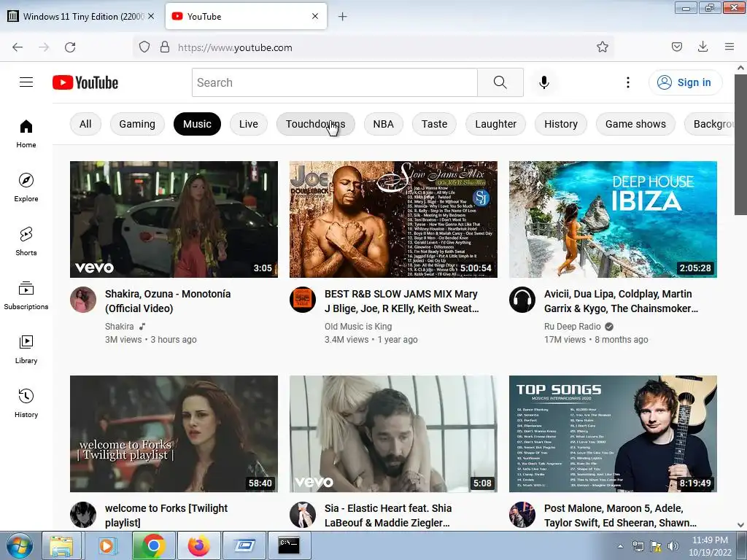Click Ru Deep Radio channel avatar

point(522,300)
